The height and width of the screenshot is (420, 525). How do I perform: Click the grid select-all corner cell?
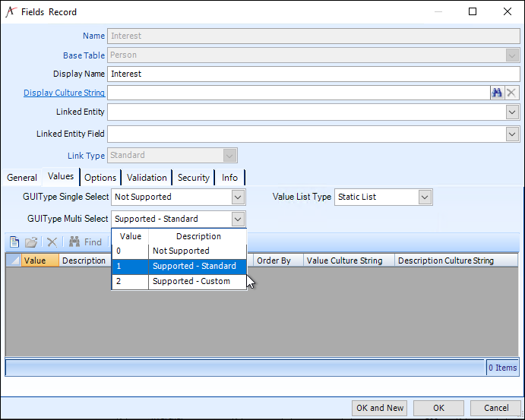pyautogui.click(x=14, y=261)
